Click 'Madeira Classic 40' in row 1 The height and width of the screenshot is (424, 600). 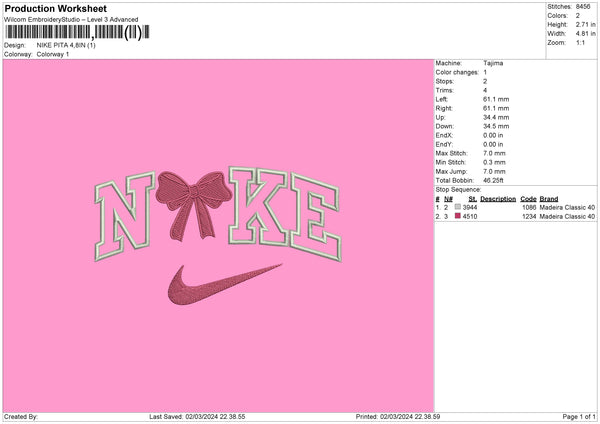click(x=567, y=207)
